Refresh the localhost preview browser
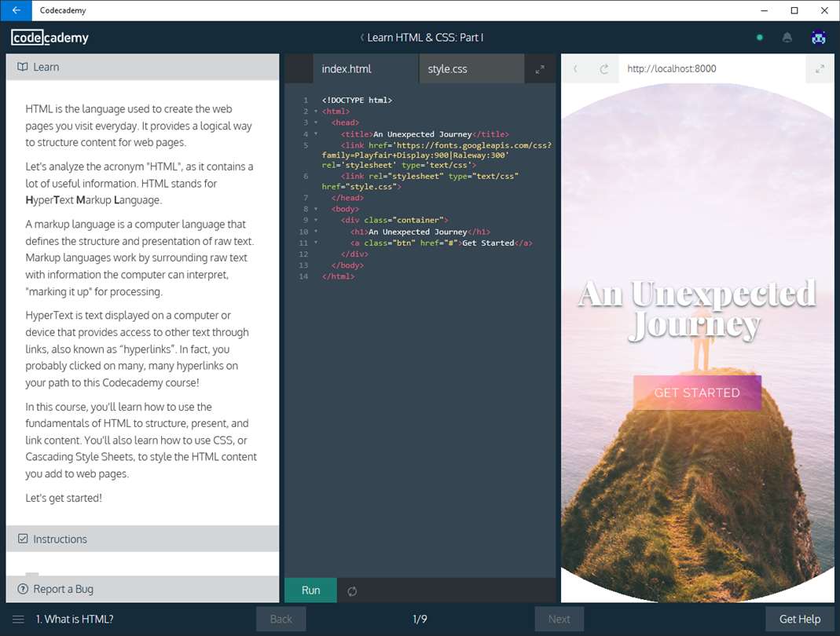This screenshot has height=636, width=840. [603, 68]
